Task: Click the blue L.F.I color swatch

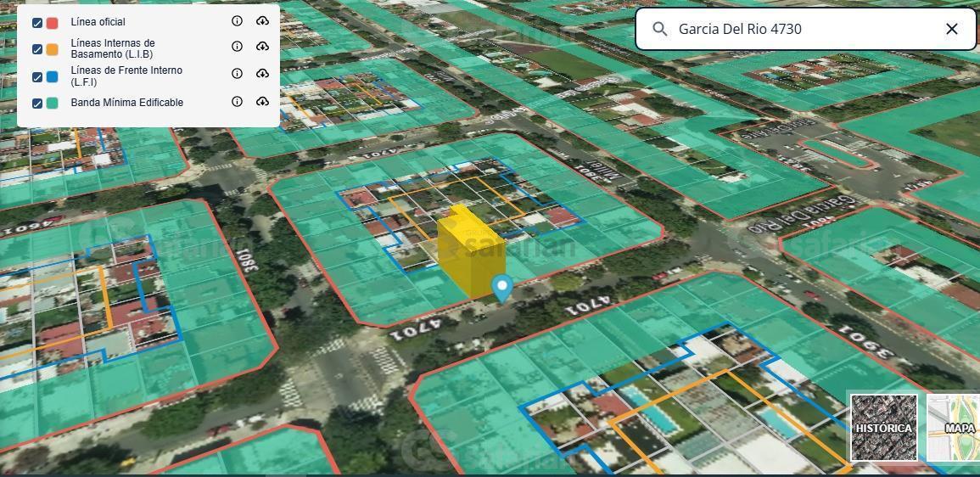Action: coord(53,76)
